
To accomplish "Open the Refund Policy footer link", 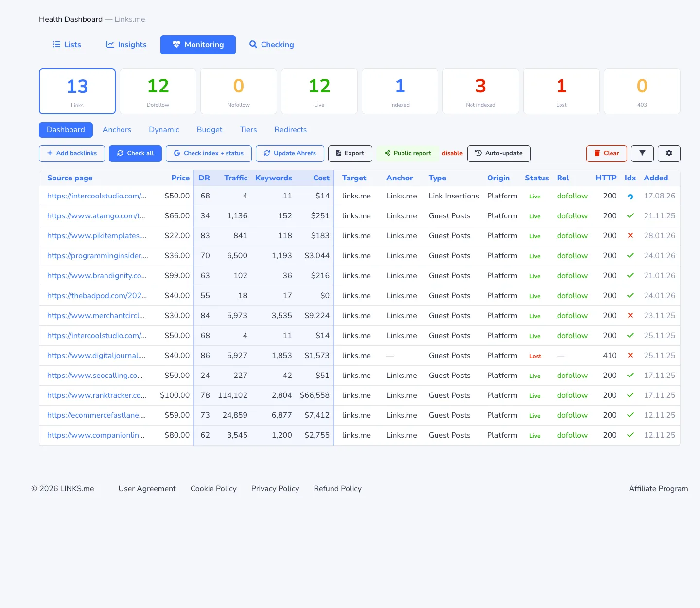I will [x=338, y=489].
